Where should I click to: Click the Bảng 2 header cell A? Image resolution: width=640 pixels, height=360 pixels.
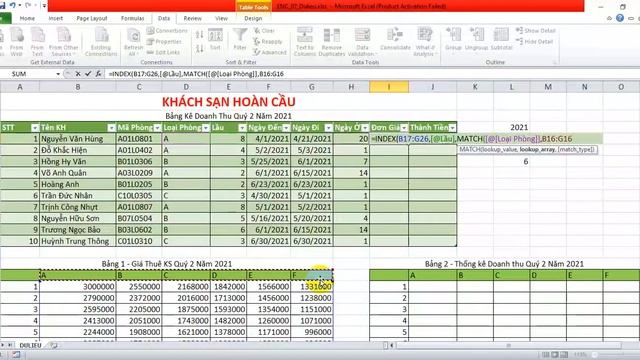click(433, 275)
